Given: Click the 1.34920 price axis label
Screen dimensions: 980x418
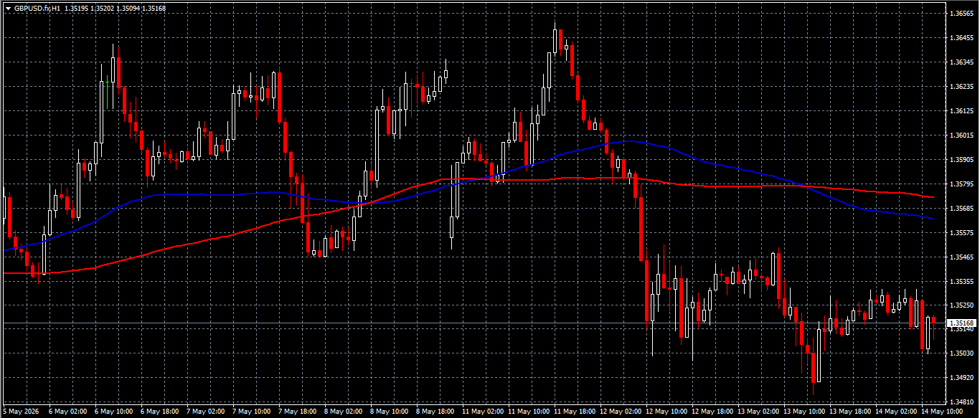Looking at the screenshot, I should [961, 378].
